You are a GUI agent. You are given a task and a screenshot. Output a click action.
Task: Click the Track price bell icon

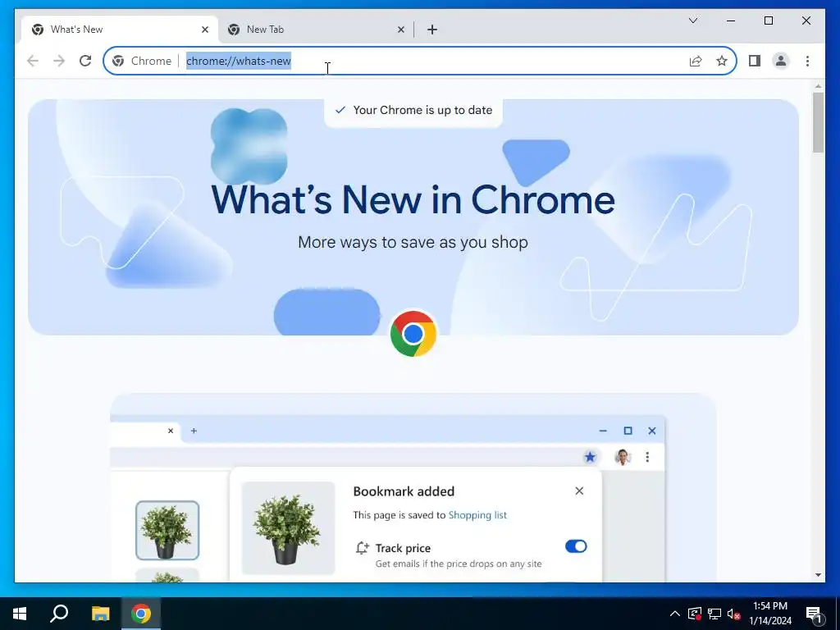(362, 548)
